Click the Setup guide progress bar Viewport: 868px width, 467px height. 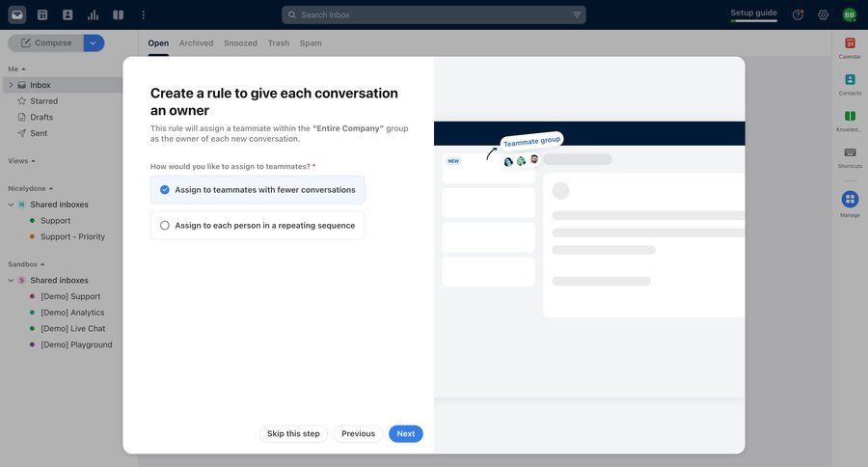(753, 21)
